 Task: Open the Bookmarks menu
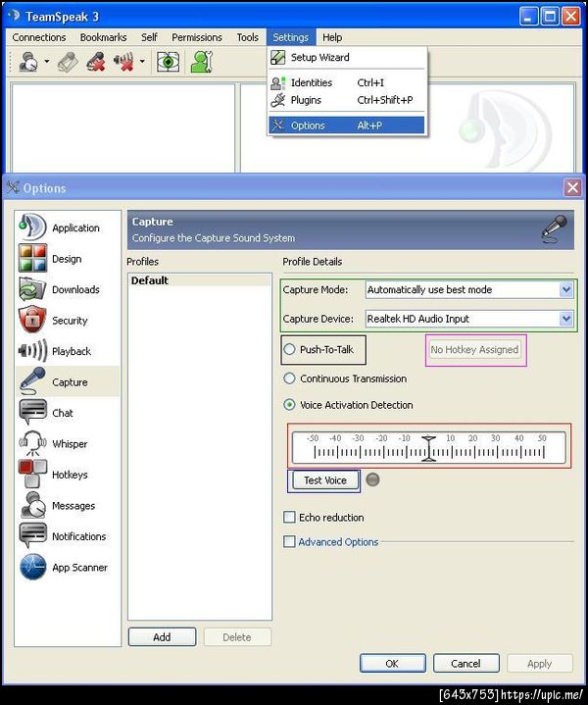pyautogui.click(x=104, y=37)
